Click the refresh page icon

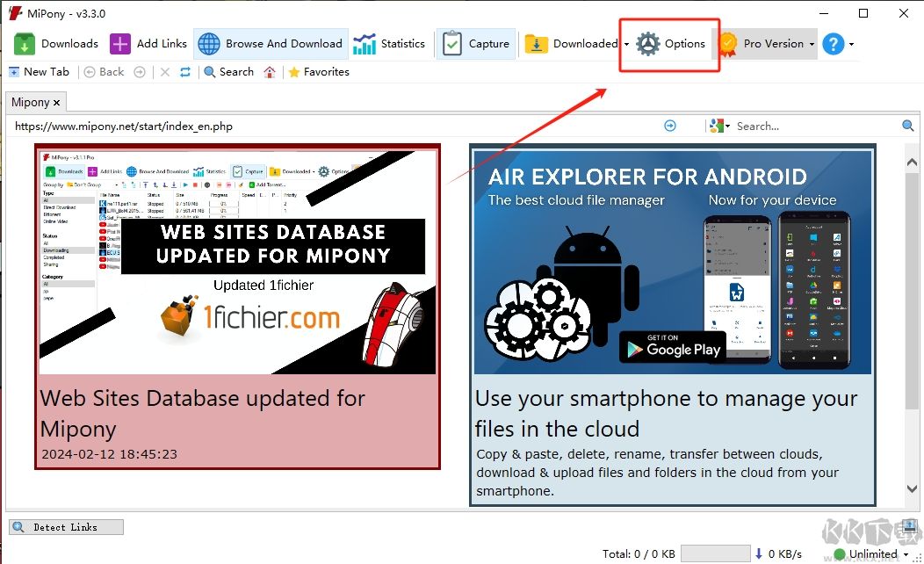pos(185,72)
